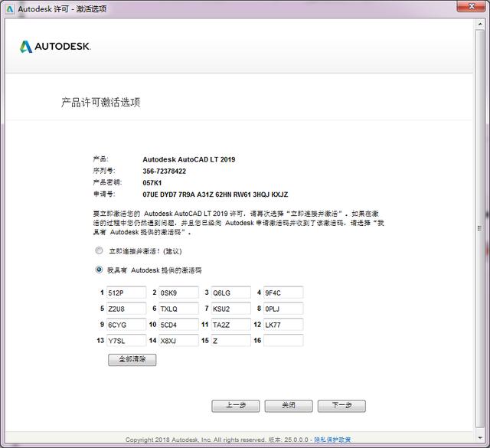Viewport: 490px width, 448px height.
Task: Click activation field 13 containing Y7SL
Action: click(126, 341)
